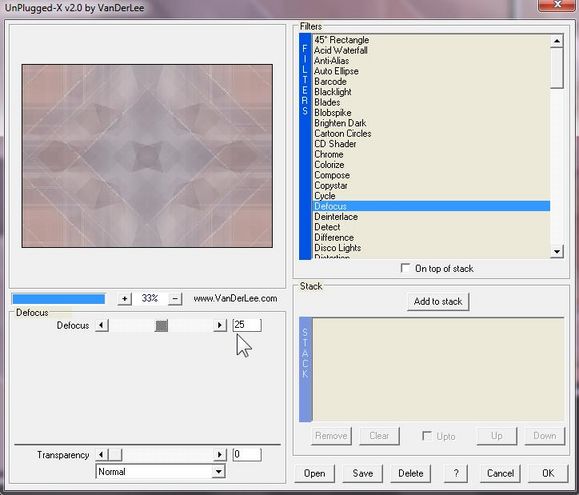Select the Compose filter
This screenshot has width=579, height=495.
pos(431,175)
